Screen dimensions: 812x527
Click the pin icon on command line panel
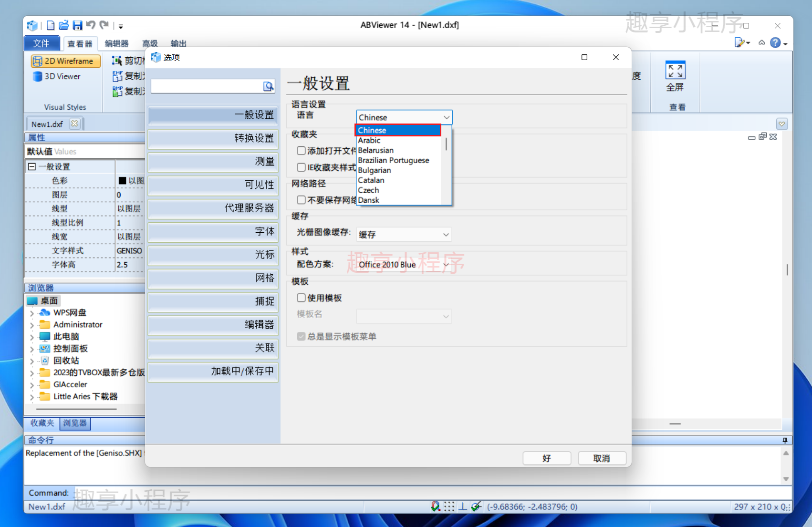(785, 440)
